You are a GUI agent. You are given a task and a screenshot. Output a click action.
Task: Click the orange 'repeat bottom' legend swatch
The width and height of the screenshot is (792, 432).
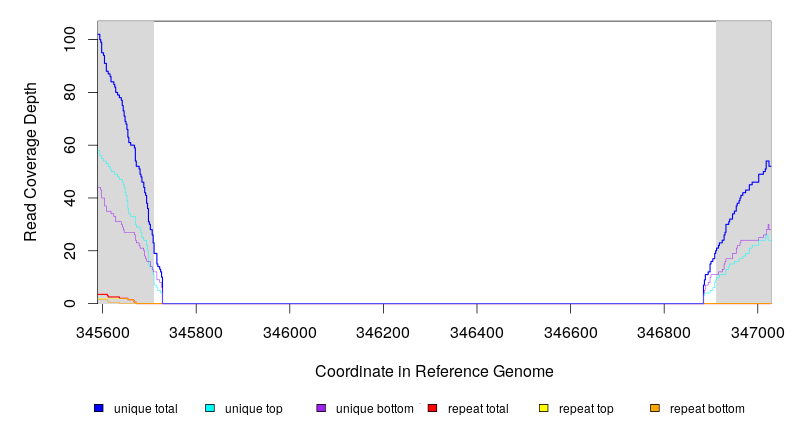(655, 408)
